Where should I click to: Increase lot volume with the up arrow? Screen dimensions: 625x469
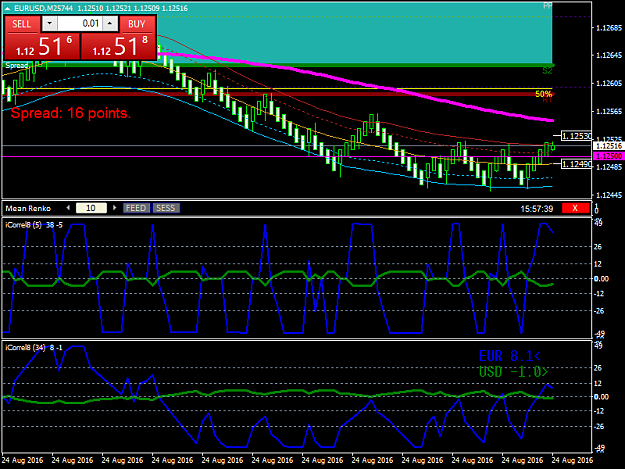click(x=110, y=24)
